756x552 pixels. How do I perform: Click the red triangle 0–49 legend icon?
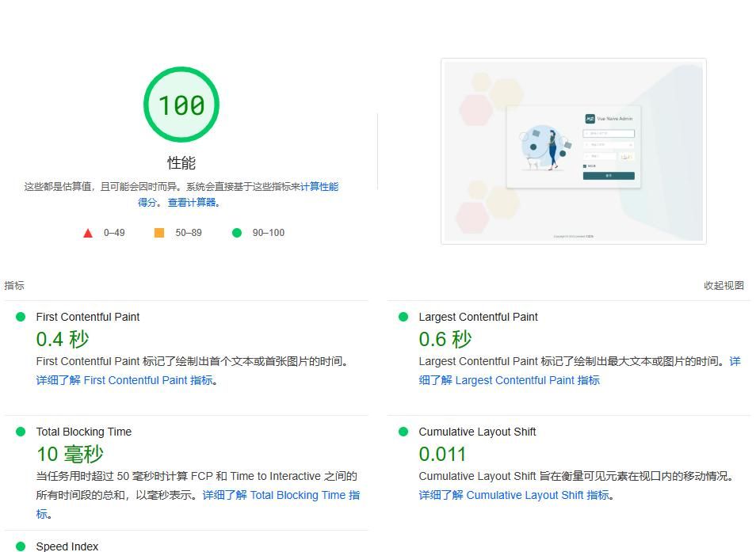tap(88, 232)
